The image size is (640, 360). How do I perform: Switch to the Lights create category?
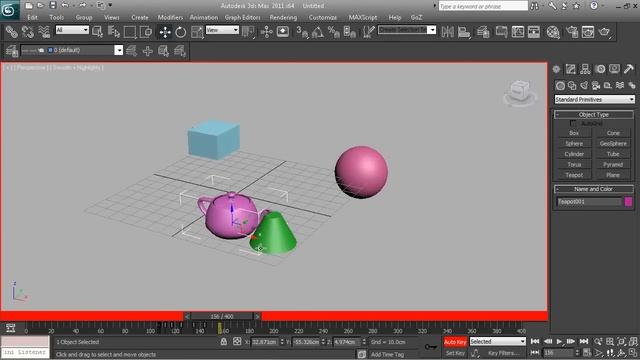click(584, 85)
